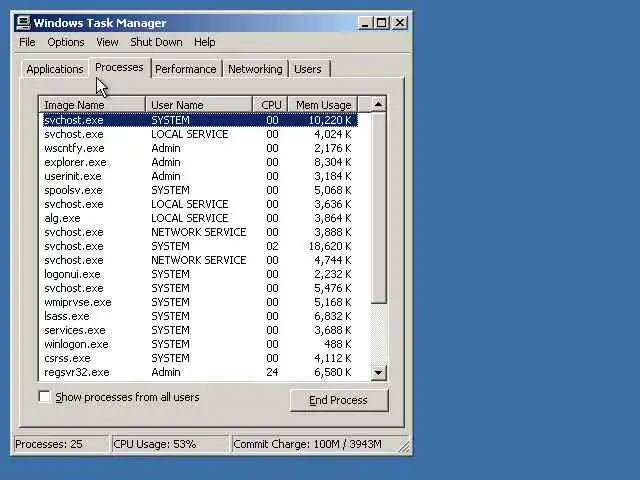
Task: Sort by User Name column header
Action: [x=199, y=105]
